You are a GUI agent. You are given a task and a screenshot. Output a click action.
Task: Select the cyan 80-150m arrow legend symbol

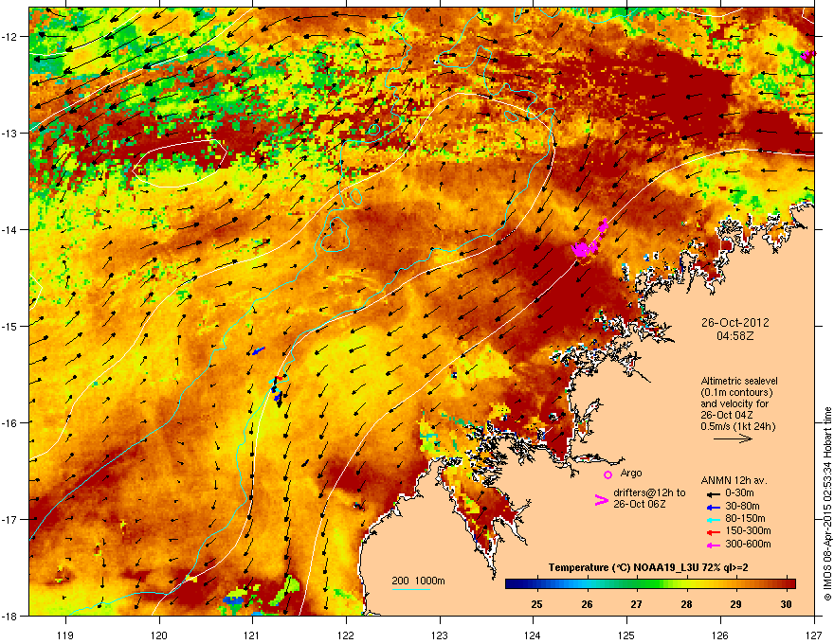point(714,520)
